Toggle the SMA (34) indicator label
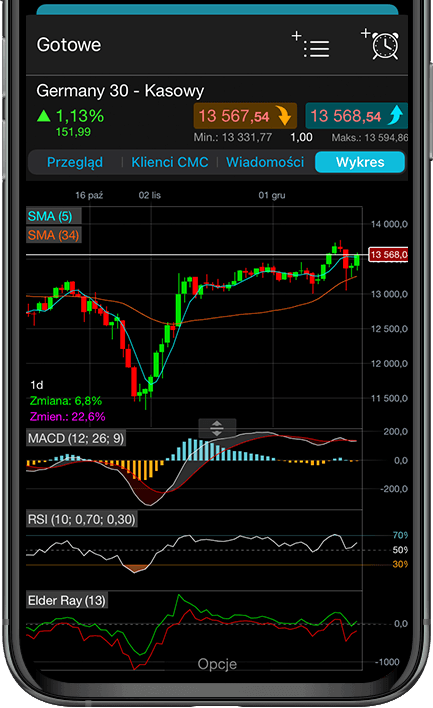 [x=54, y=235]
